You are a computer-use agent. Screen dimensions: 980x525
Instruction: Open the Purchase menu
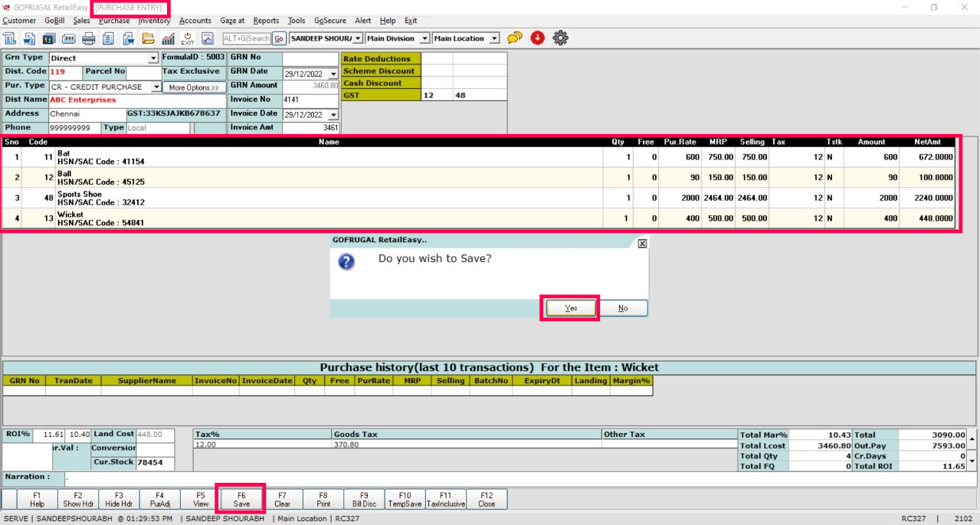114,21
